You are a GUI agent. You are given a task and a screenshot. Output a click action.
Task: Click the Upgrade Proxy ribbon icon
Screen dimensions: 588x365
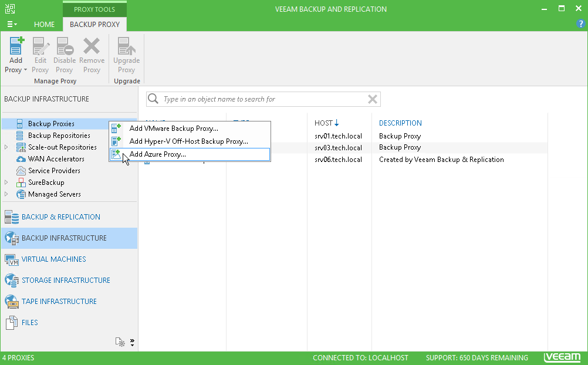[x=126, y=46]
